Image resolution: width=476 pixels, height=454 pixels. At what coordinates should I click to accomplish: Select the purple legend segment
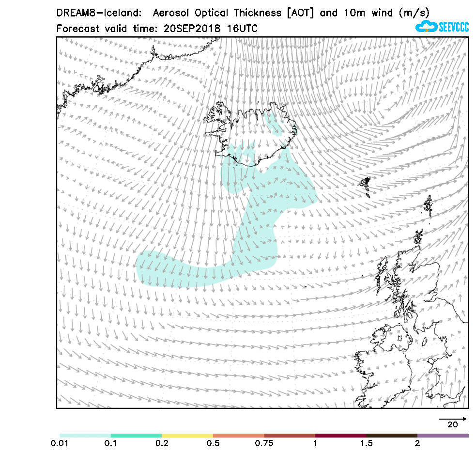pyautogui.click(x=443, y=436)
